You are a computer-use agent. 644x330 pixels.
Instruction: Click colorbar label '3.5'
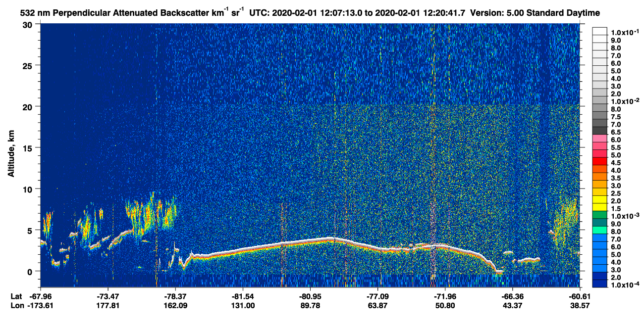pos(616,178)
